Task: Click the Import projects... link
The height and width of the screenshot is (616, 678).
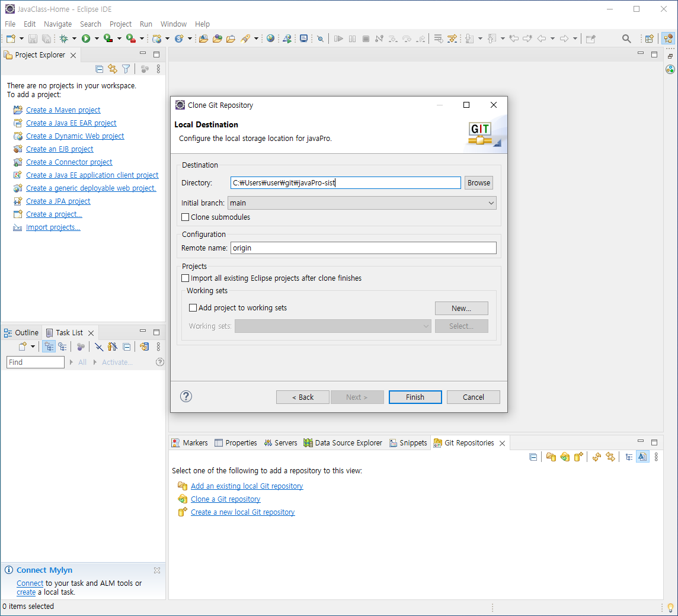Action: click(x=53, y=227)
